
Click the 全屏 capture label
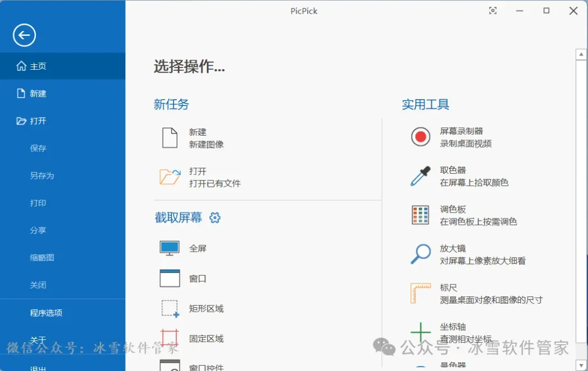[x=198, y=248]
